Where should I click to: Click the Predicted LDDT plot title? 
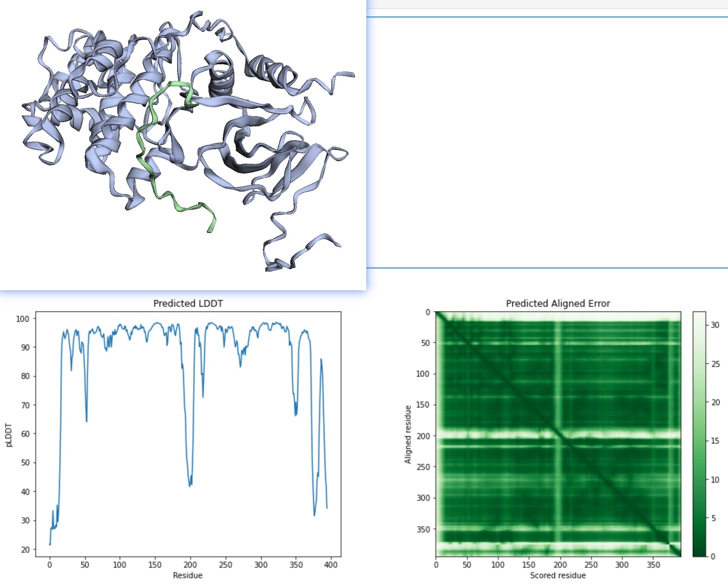click(188, 303)
